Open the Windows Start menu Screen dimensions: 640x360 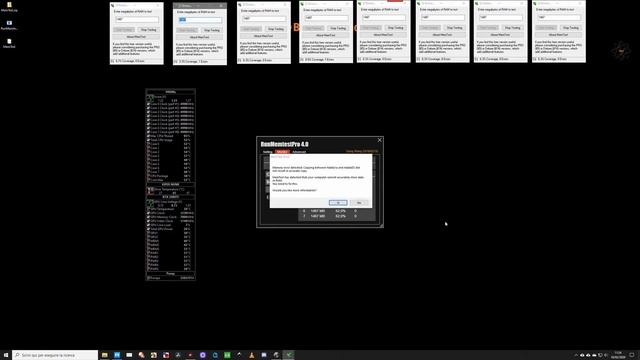6,355
